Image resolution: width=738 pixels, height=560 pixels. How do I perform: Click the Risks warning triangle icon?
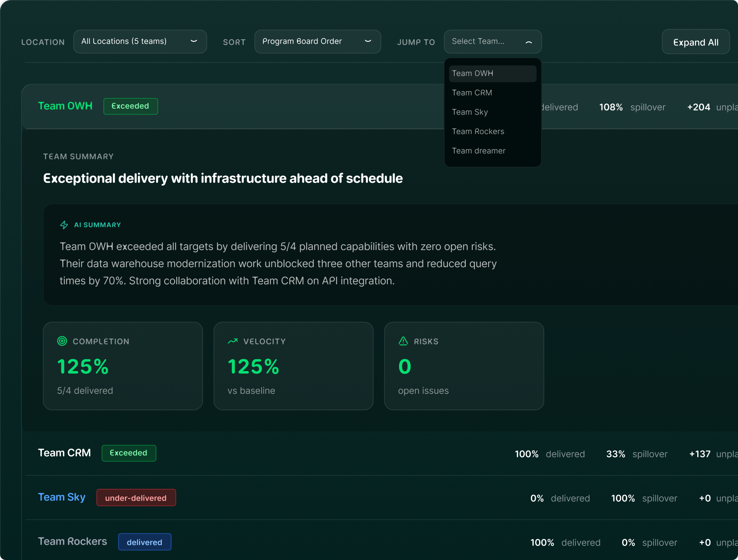click(x=403, y=341)
